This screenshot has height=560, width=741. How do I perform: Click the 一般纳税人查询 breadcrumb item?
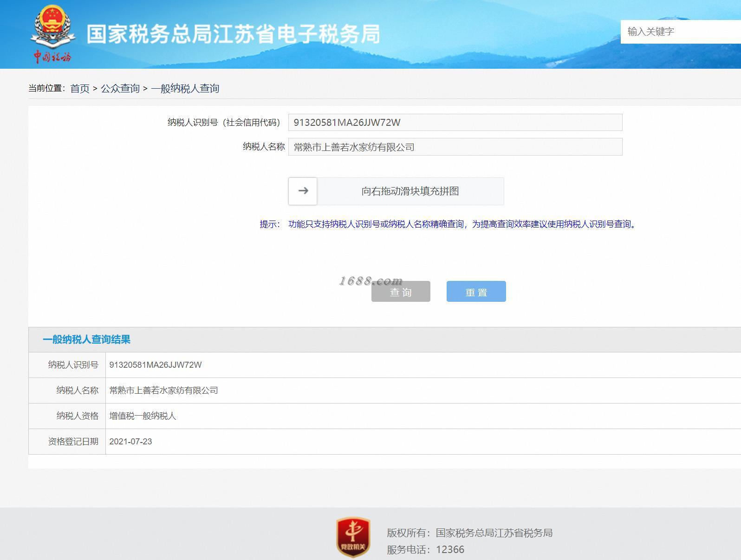(x=185, y=88)
